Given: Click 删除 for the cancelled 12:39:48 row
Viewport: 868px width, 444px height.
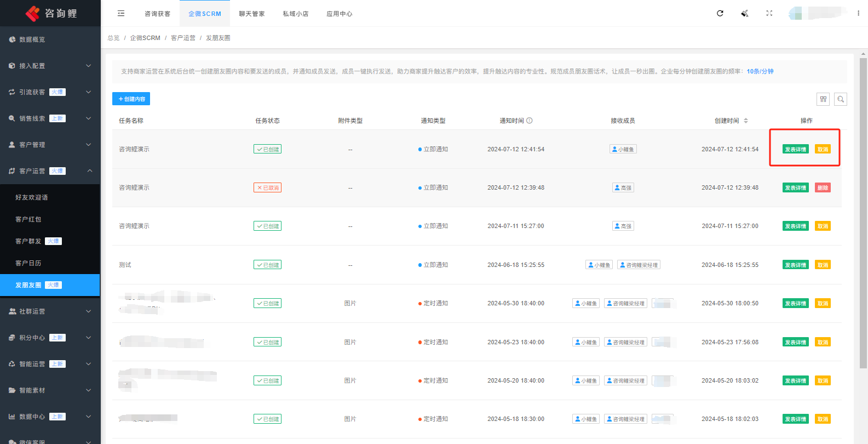Looking at the screenshot, I should (x=823, y=187).
